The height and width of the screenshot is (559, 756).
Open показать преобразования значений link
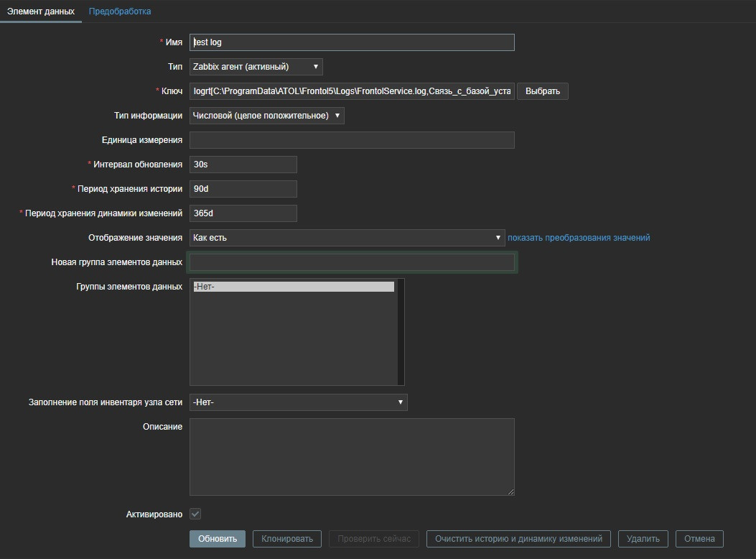[x=579, y=238]
